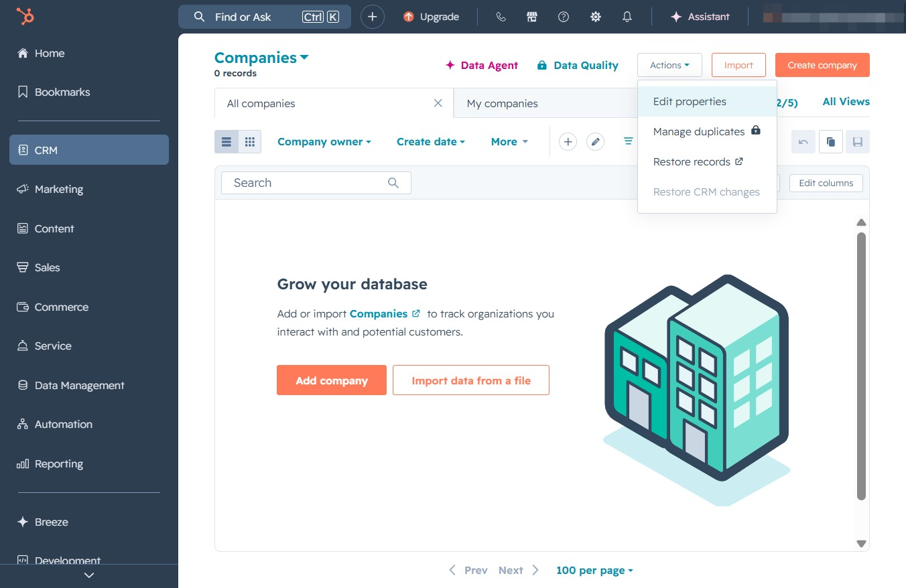
Task: Open Content in the sidebar
Action: tap(88, 228)
